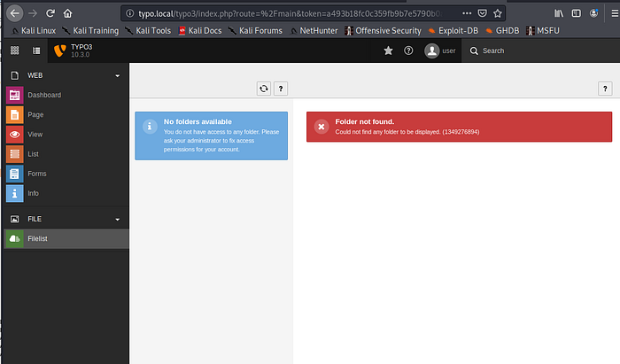
Task: Open the Forms module
Action: pyautogui.click(x=37, y=174)
